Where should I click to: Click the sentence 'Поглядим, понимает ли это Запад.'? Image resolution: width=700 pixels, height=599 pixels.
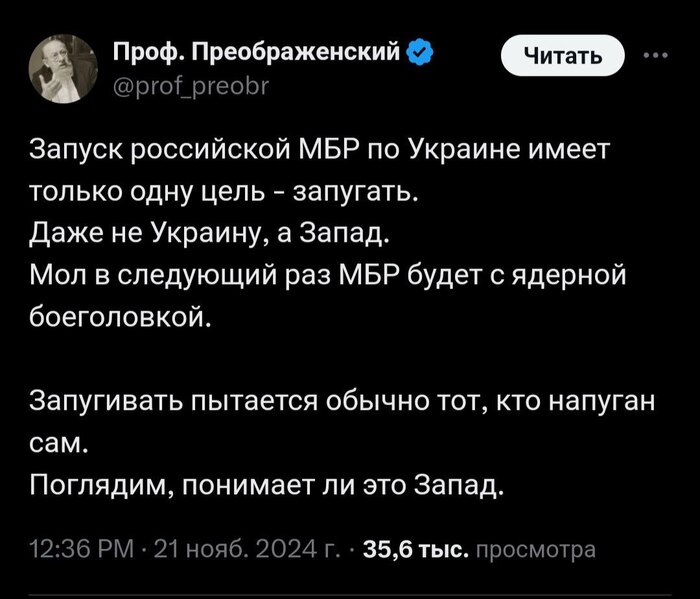pos(265,486)
